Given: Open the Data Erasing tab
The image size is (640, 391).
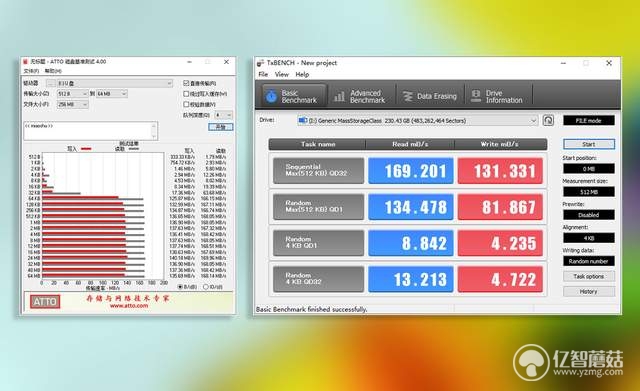Looking at the screenshot, I should 430,96.
